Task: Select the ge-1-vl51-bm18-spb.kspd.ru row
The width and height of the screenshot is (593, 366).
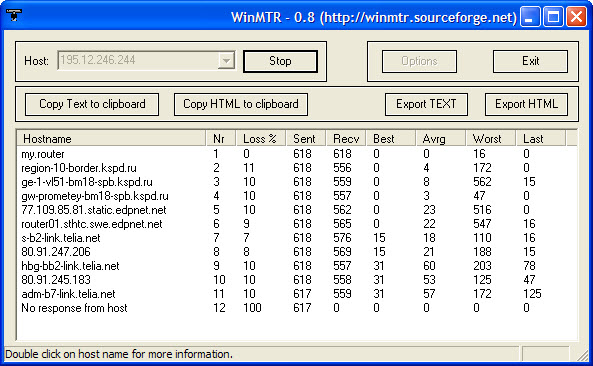Action: point(297,182)
